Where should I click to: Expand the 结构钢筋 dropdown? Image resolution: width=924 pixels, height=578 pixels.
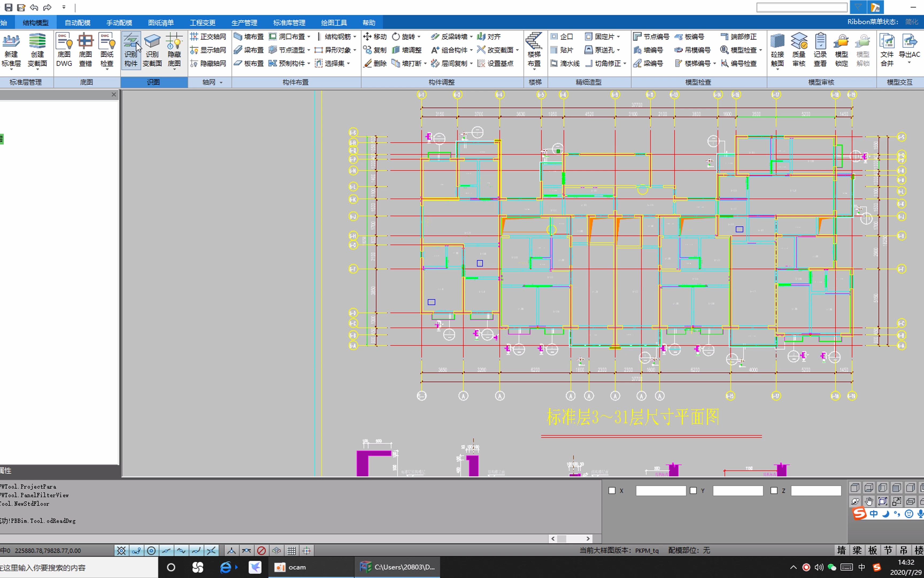(355, 37)
